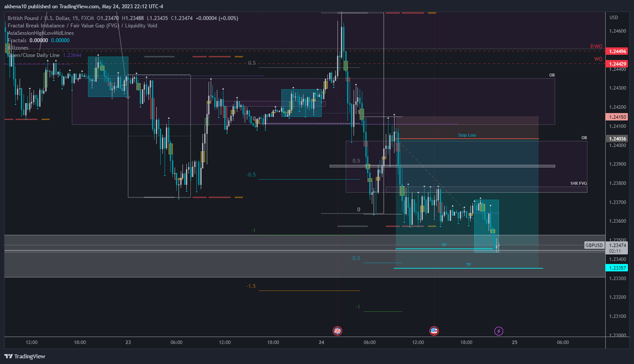
Task: Click the 1.24600 price axis tick
Action: coord(618,31)
